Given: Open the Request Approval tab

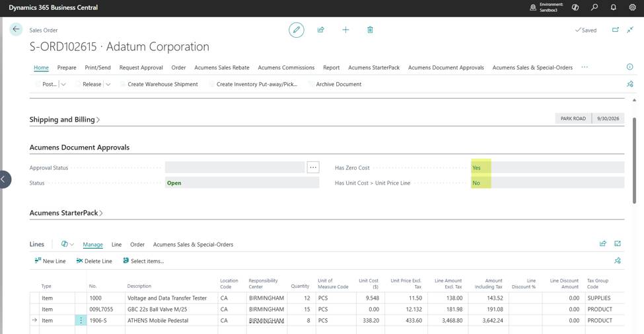Looking at the screenshot, I should click(x=141, y=67).
